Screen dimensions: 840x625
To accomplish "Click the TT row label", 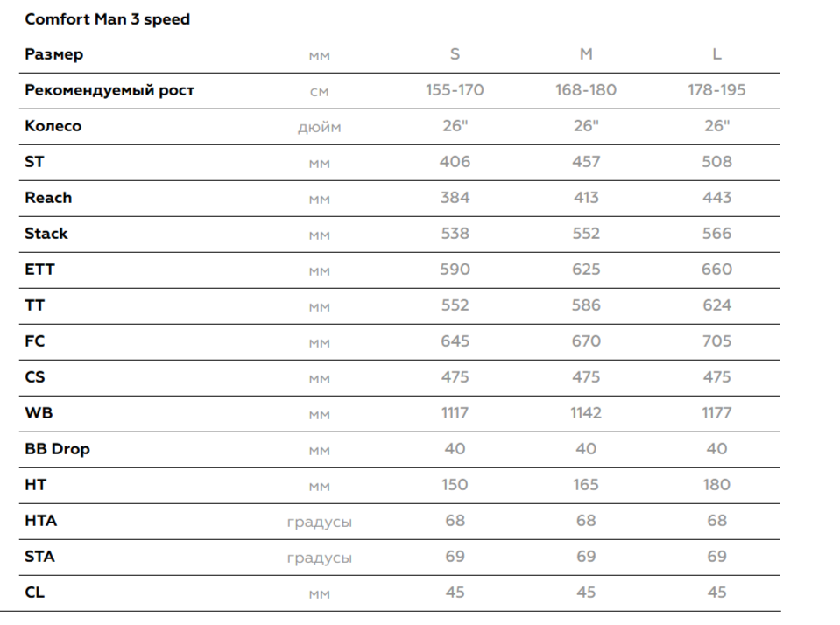I will (x=35, y=305).
